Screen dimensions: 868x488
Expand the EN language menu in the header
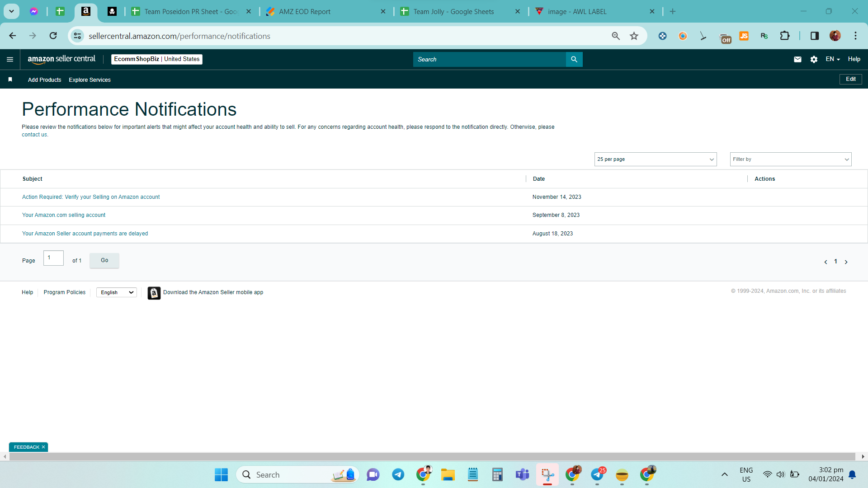tap(833, 59)
